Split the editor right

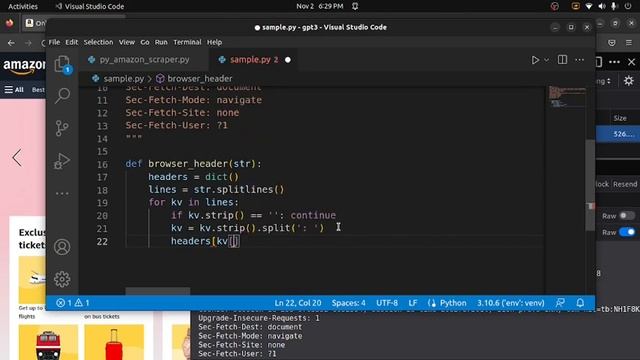coord(562,60)
